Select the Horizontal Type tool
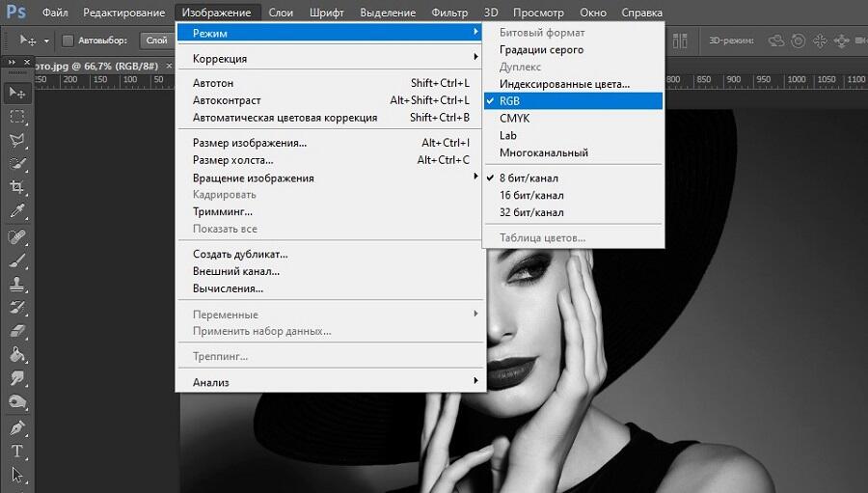The width and height of the screenshot is (868, 493). point(17,452)
